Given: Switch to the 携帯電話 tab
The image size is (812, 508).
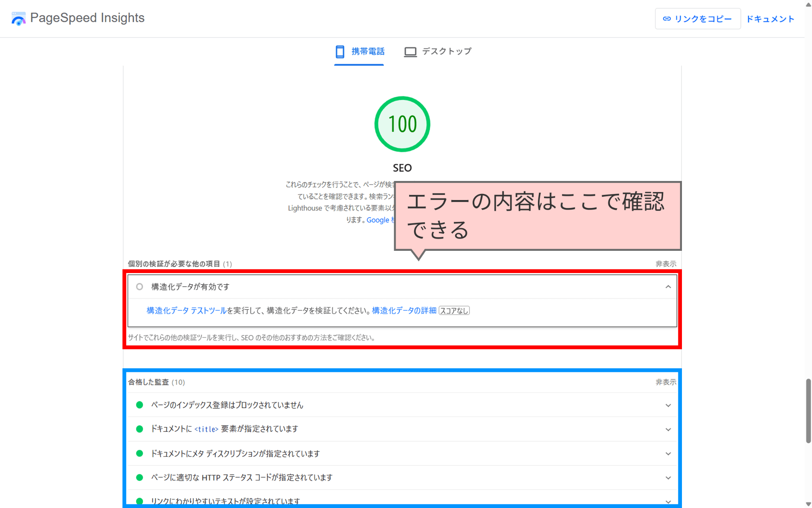Looking at the screenshot, I should 368,52.
